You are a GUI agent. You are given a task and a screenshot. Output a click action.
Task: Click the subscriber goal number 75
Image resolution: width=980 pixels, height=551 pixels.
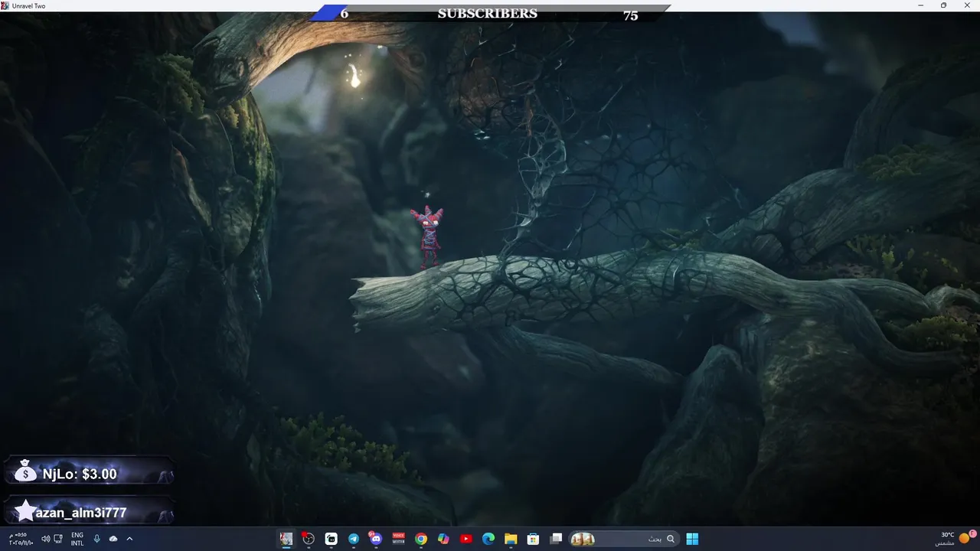[x=630, y=15]
